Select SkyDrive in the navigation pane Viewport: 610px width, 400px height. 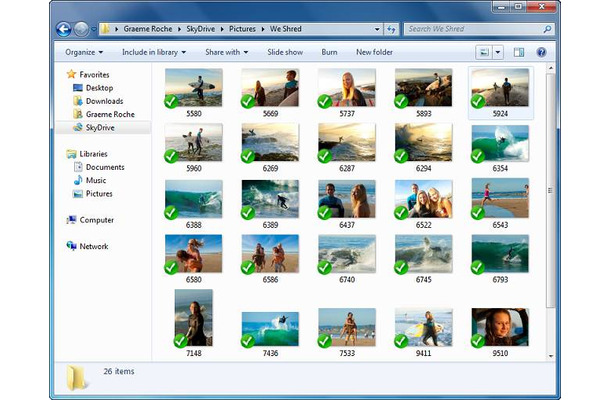pyautogui.click(x=100, y=128)
